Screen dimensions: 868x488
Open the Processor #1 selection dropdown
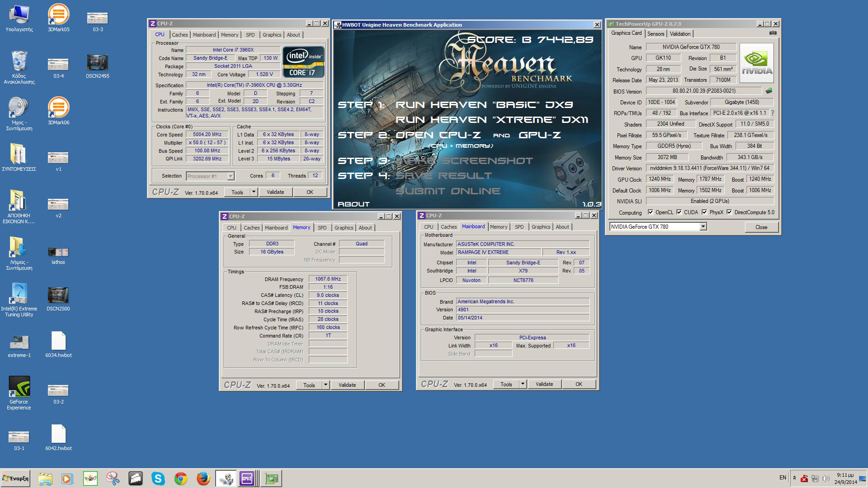click(x=231, y=176)
